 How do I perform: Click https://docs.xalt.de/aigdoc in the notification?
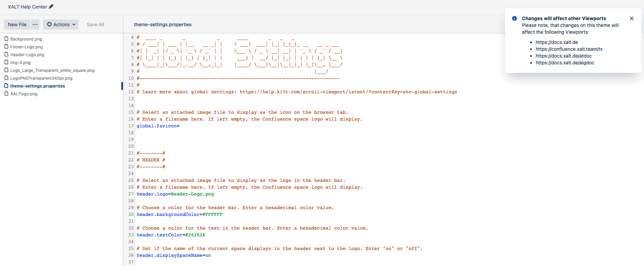click(565, 63)
